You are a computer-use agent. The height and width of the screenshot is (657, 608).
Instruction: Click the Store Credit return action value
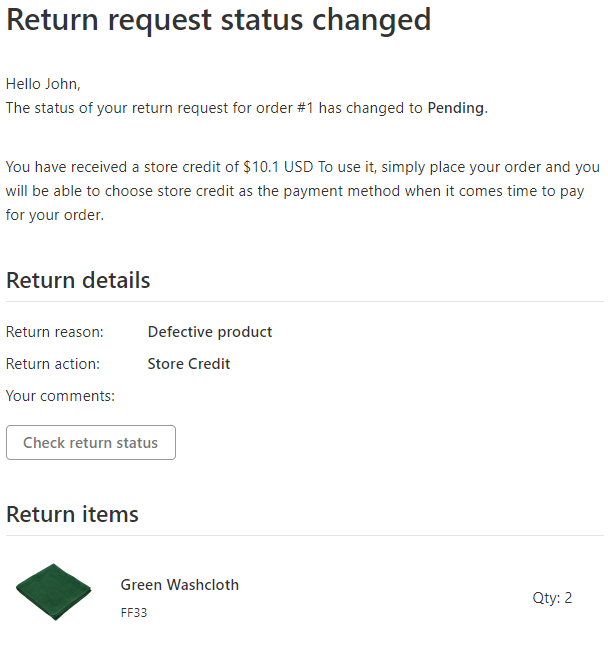pyautogui.click(x=189, y=364)
